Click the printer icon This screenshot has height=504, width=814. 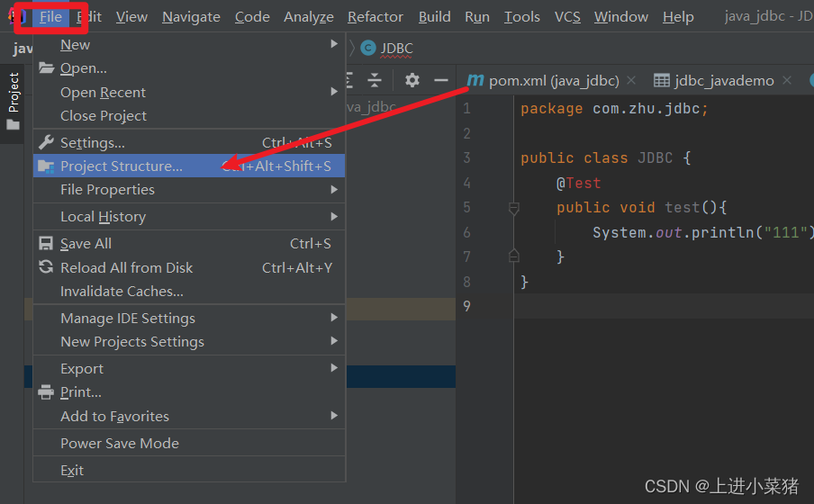[x=46, y=391]
